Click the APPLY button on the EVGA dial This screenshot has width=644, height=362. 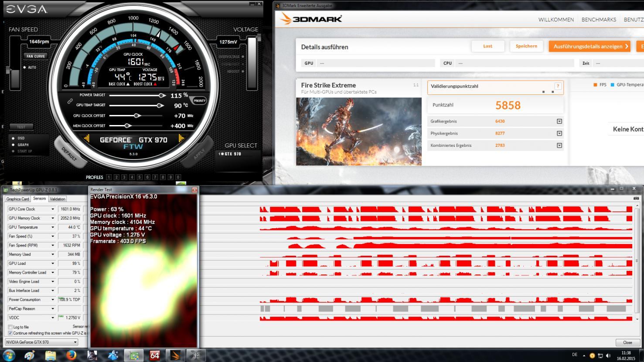coord(199,153)
